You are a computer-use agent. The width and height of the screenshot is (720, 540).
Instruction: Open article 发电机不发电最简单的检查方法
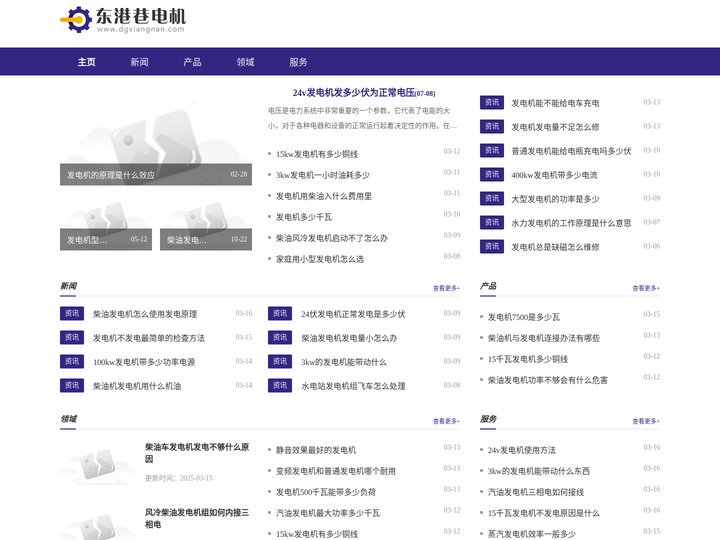pos(149,338)
